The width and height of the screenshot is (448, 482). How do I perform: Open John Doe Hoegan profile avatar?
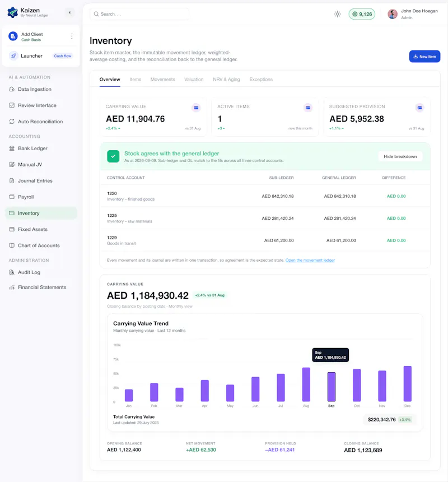pyautogui.click(x=393, y=14)
